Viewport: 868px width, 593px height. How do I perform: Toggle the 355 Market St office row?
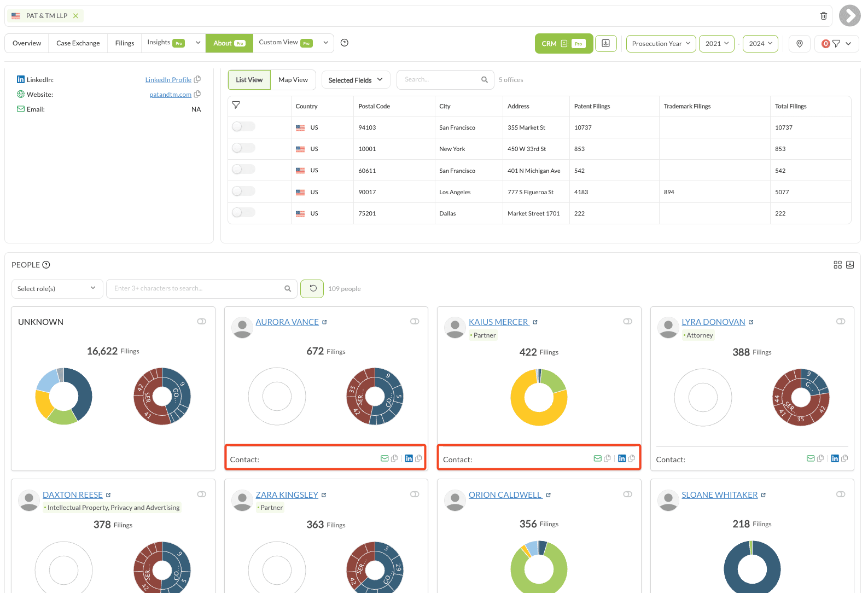243,127
